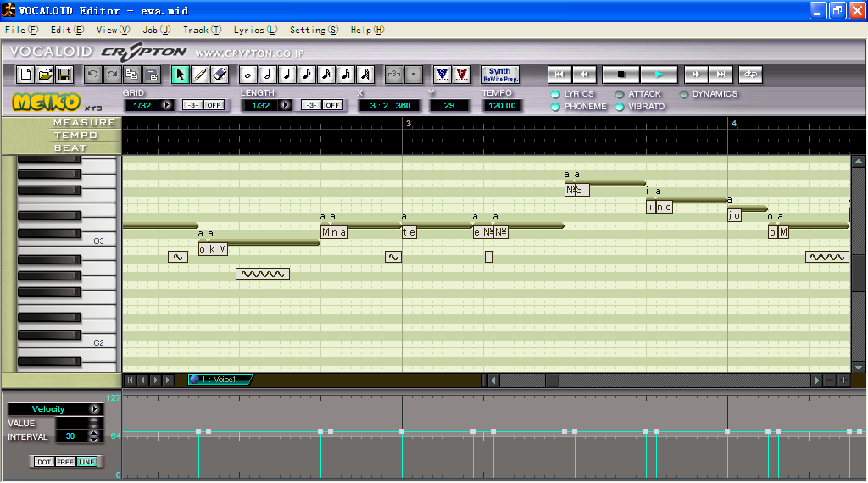The height and width of the screenshot is (483, 868).
Task: Save the project with the floppy disk icon
Action: point(64,74)
